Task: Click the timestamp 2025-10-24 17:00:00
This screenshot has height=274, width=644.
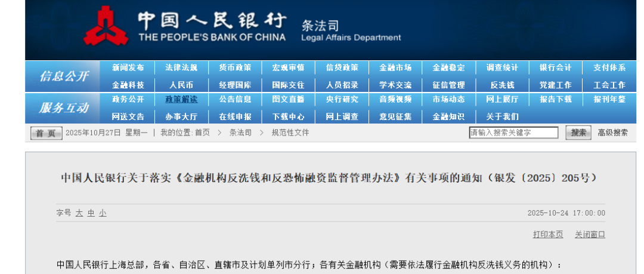Action: (x=566, y=213)
